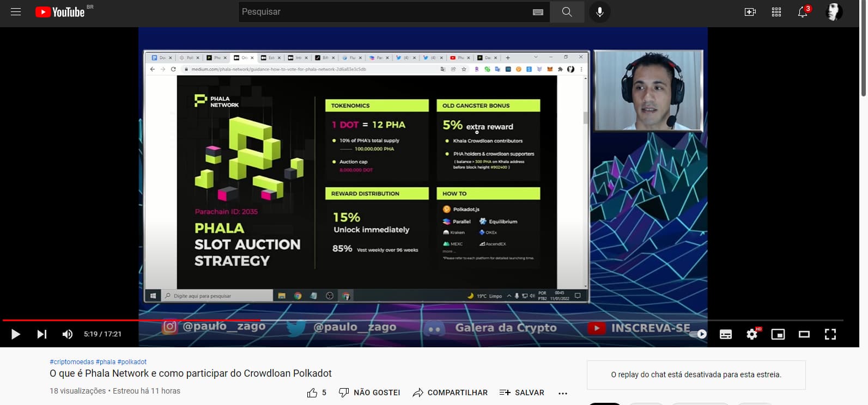Click the magnifier search button
Screen dimensions: 868x405
tap(567, 11)
